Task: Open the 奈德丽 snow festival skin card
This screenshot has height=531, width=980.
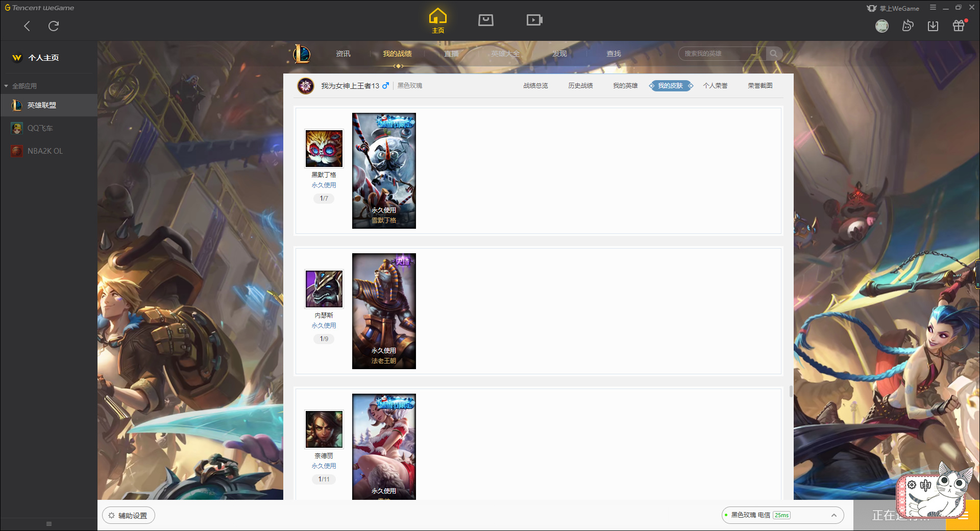Action: point(384,447)
